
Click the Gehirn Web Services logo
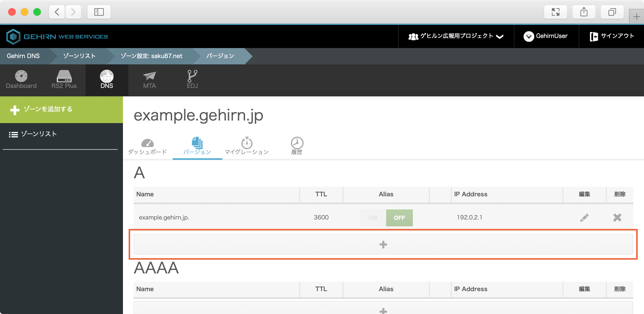[57, 36]
